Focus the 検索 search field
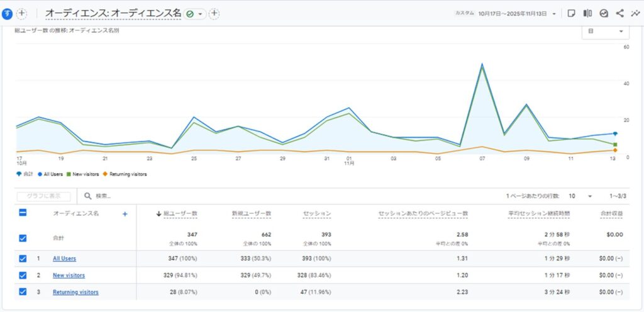The height and width of the screenshot is (312, 644). (104, 196)
